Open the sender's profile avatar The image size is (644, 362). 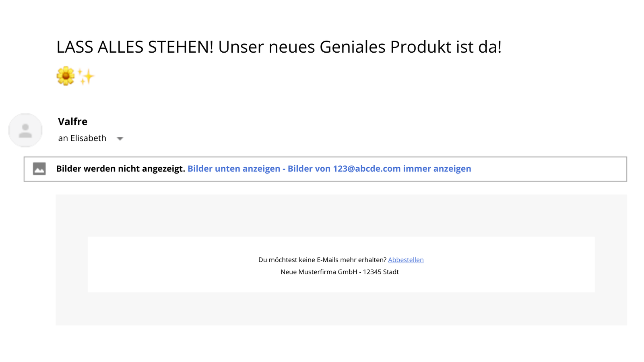tap(25, 130)
